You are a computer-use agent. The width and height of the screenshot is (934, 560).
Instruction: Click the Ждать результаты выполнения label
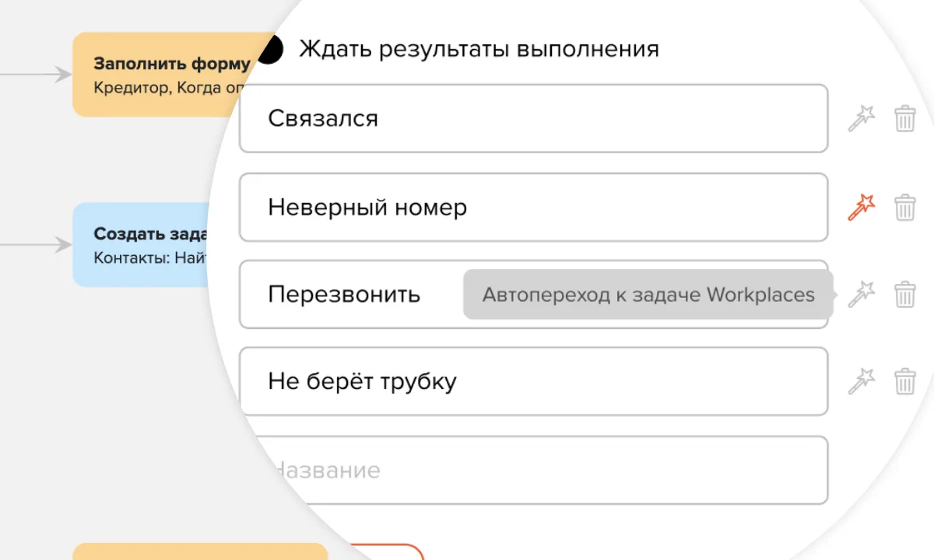(x=479, y=49)
